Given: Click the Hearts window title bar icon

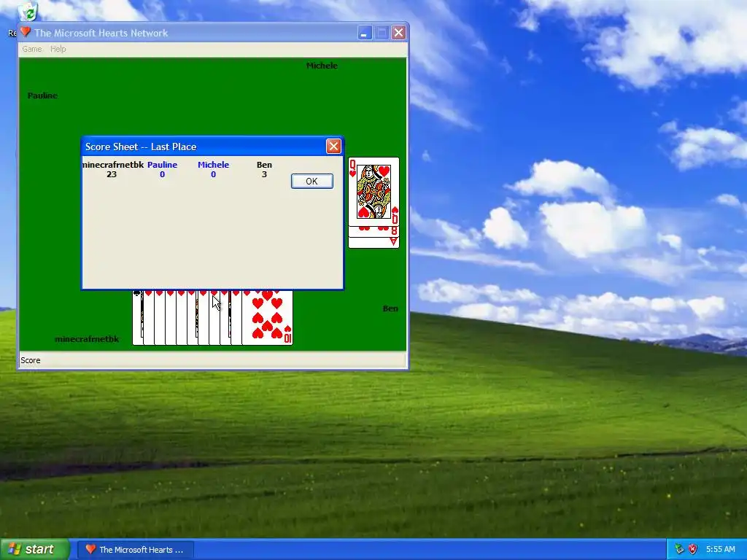Looking at the screenshot, I should point(26,32).
